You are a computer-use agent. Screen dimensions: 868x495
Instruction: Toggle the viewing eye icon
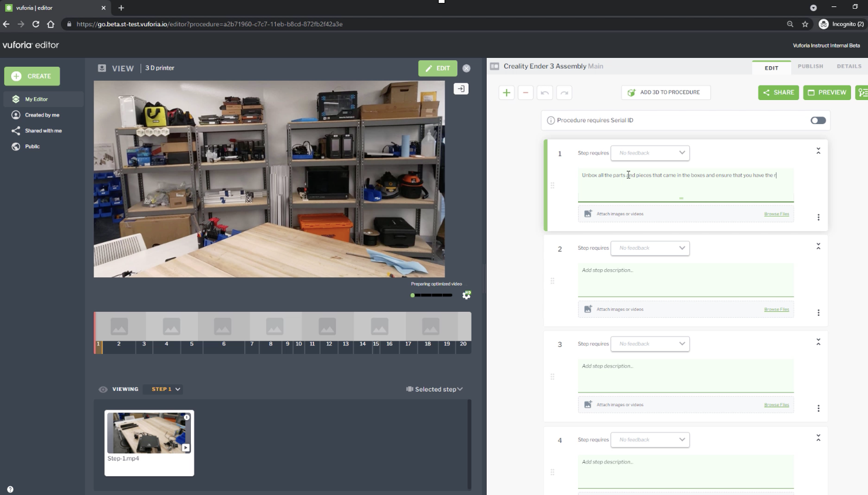point(103,389)
